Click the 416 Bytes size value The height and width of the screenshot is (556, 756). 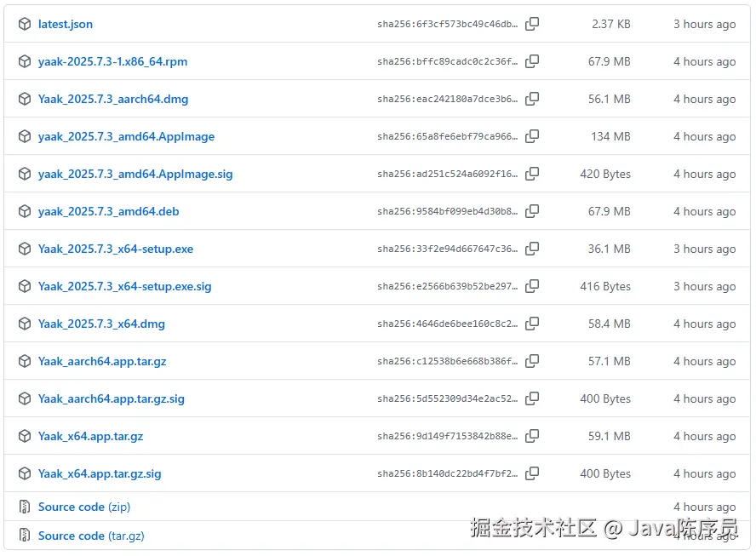(x=605, y=287)
